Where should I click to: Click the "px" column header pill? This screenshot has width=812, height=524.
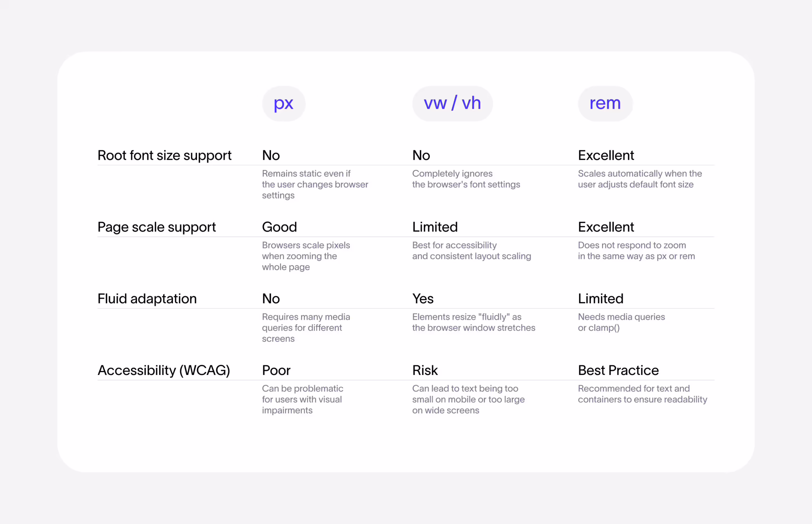point(283,103)
